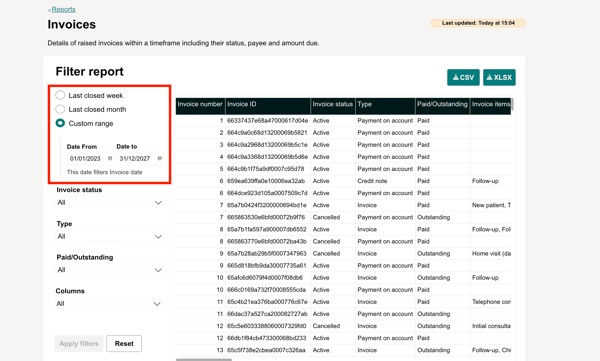Screen dimensions: 600x361
Task: Click the Reset button
Action: (x=124, y=343)
